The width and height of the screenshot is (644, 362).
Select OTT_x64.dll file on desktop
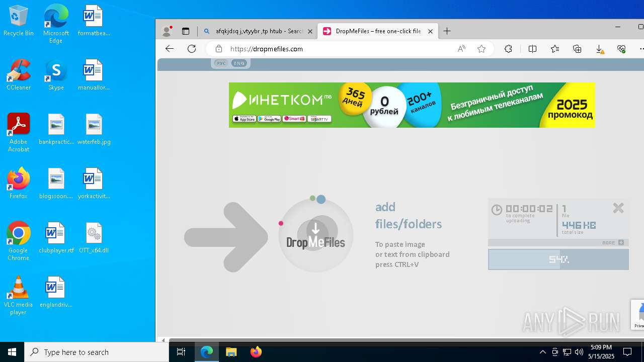94,238
